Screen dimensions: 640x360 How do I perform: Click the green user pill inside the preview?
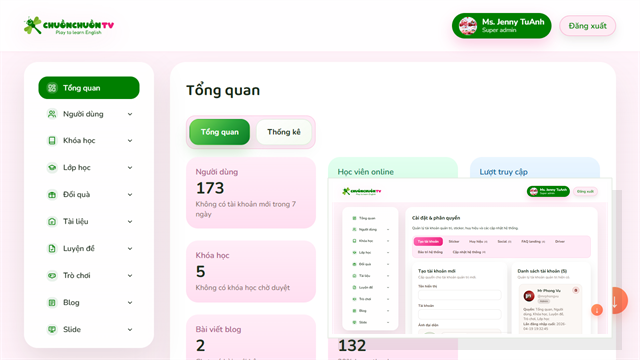(548, 191)
